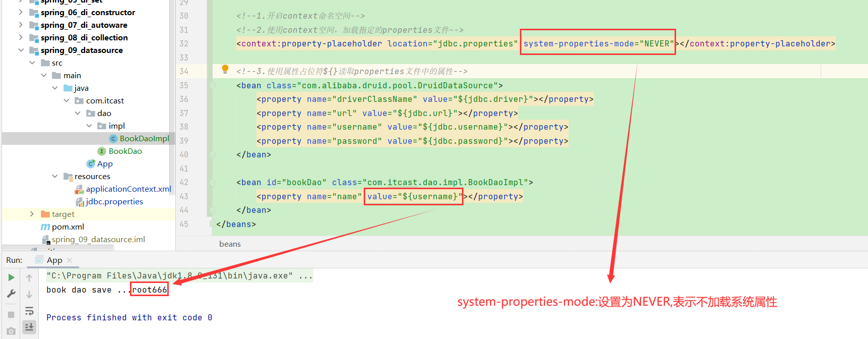Collapse the java source folder chevron

pos(55,88)
